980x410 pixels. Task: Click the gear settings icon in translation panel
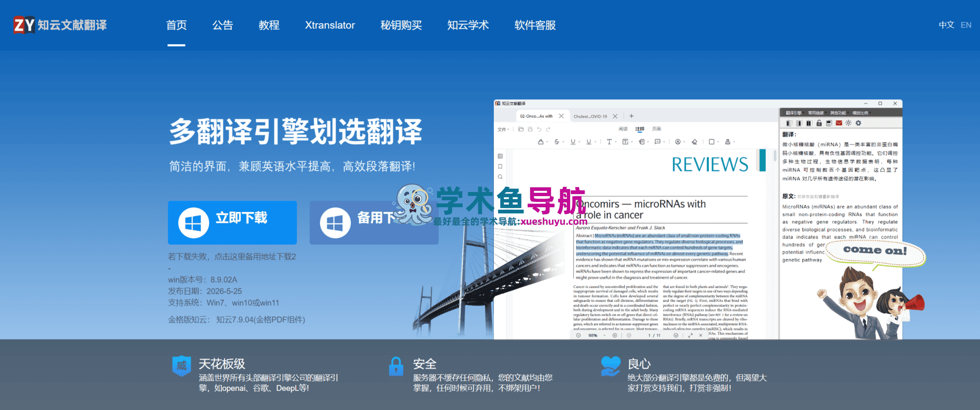click(858, 123)
